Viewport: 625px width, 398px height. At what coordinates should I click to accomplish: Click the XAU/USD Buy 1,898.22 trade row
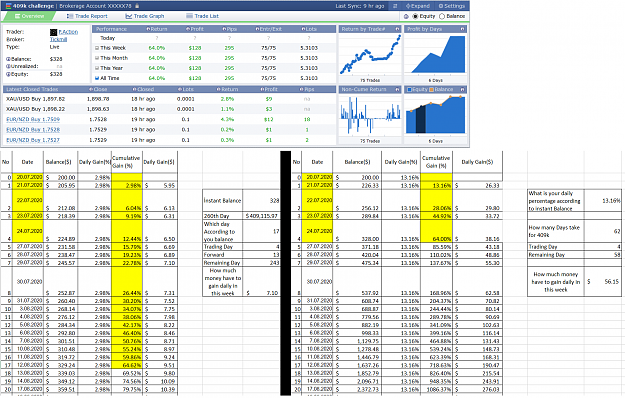pos(169,109)
